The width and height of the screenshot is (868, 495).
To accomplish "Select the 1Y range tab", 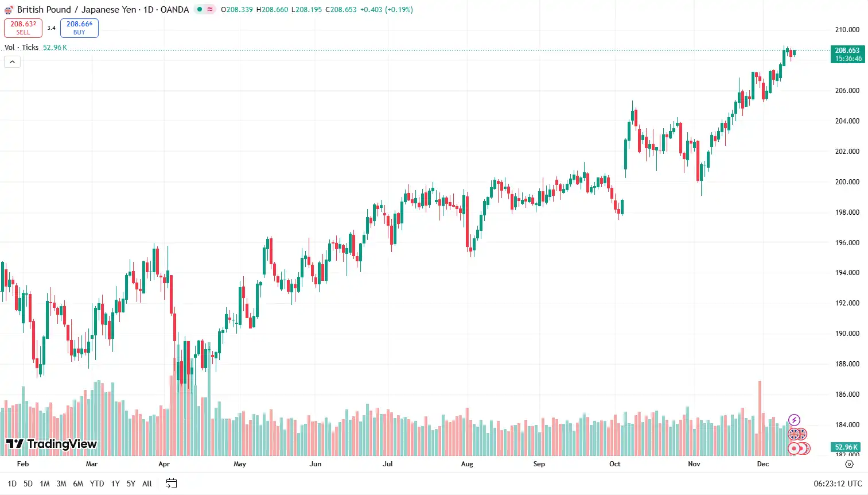I will (x=115, y=484).
